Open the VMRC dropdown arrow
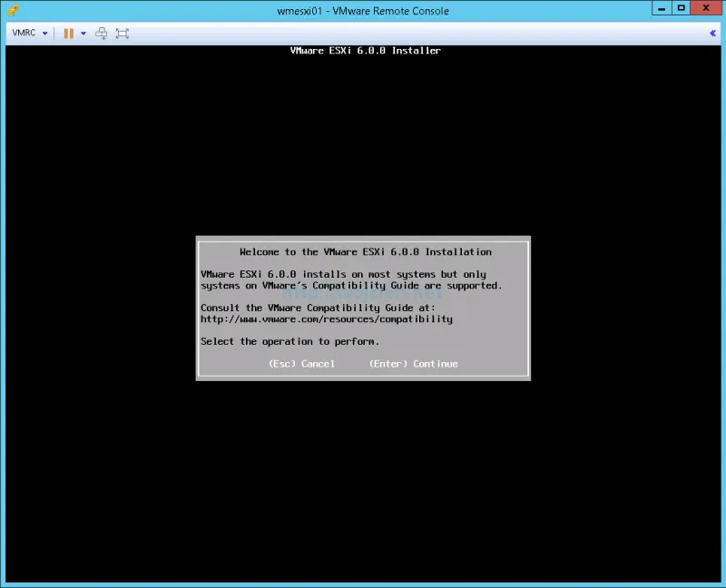Image resolution: width=726 pixels, height=588 pixels. click(44, 33)
